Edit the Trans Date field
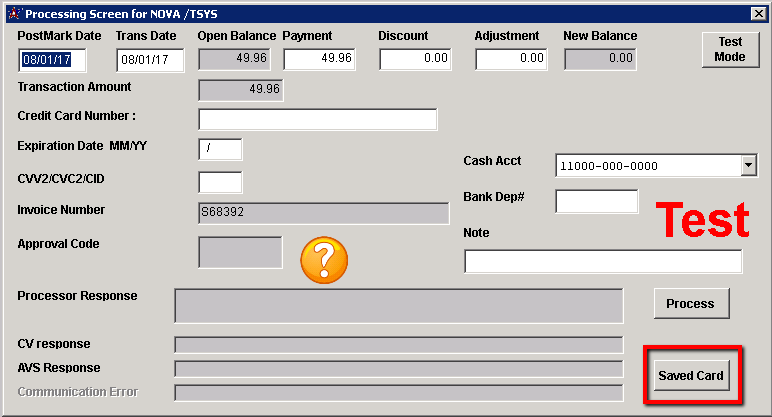This screenshot has width=772, height=417. click(x=149, y=59)
